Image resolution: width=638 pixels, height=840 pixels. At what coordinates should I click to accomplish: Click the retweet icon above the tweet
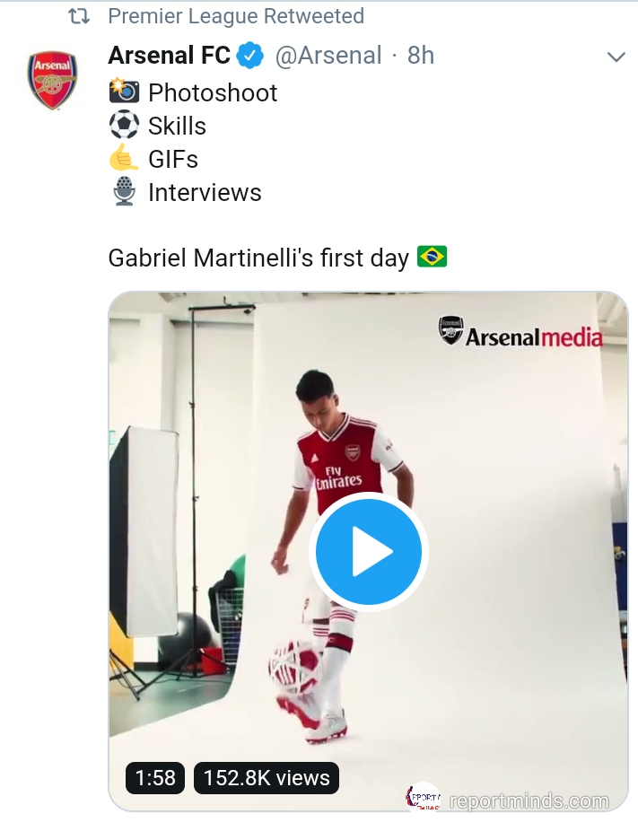click(x=79, y=16)
